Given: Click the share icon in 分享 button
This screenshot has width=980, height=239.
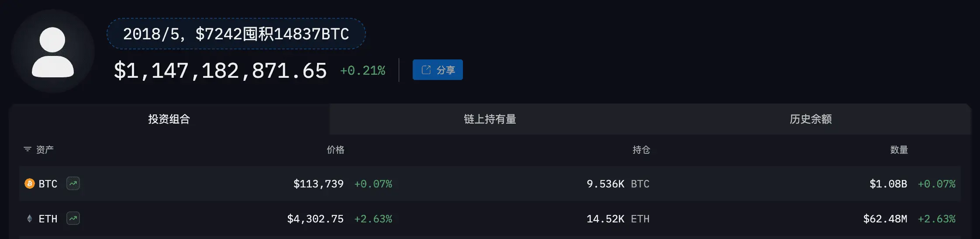Looking at the screenshot, I should pos(426,70).
